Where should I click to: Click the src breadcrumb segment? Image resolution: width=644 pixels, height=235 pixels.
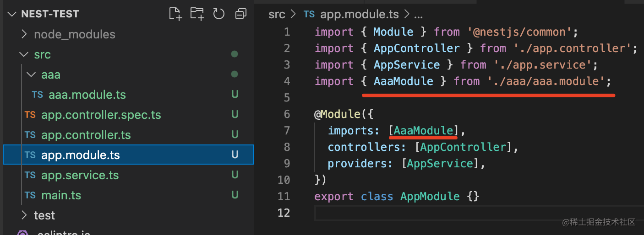click(277, 14)
